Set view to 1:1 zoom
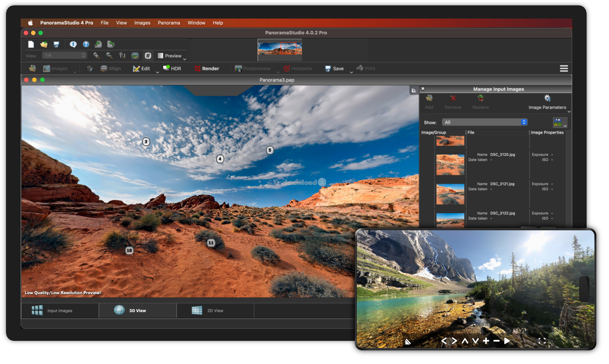 click(x=122, y=56)
